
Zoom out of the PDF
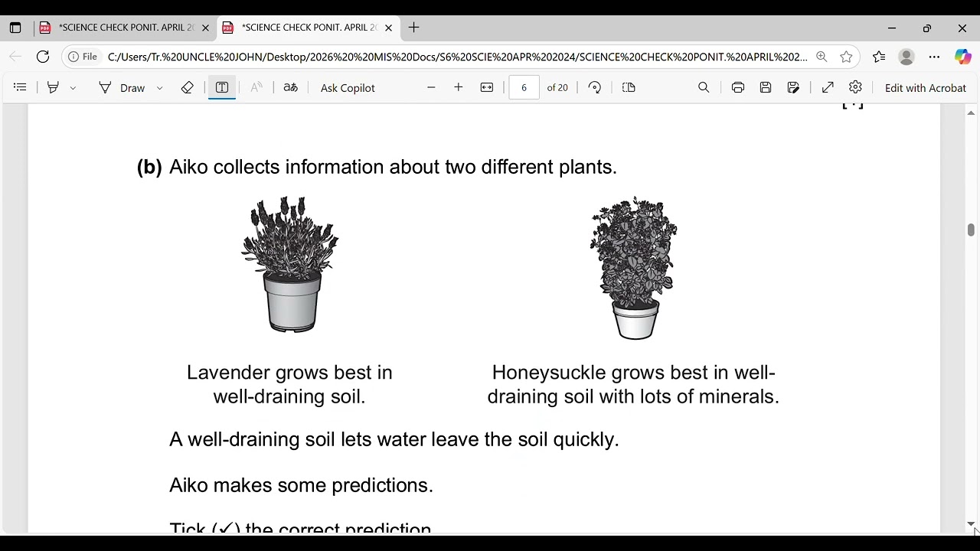point(431,88)
